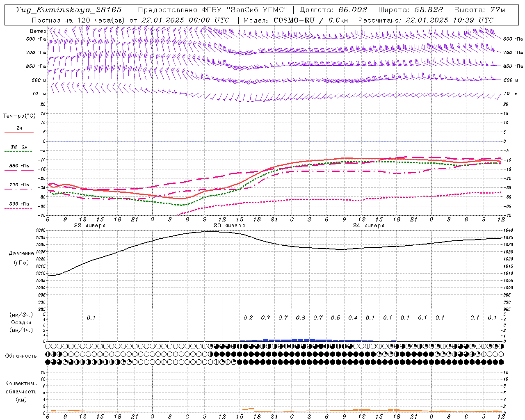The width and height of the screenshot is (525, 420).
Task: Click the 24 января date label
Action: coord(368,226)
